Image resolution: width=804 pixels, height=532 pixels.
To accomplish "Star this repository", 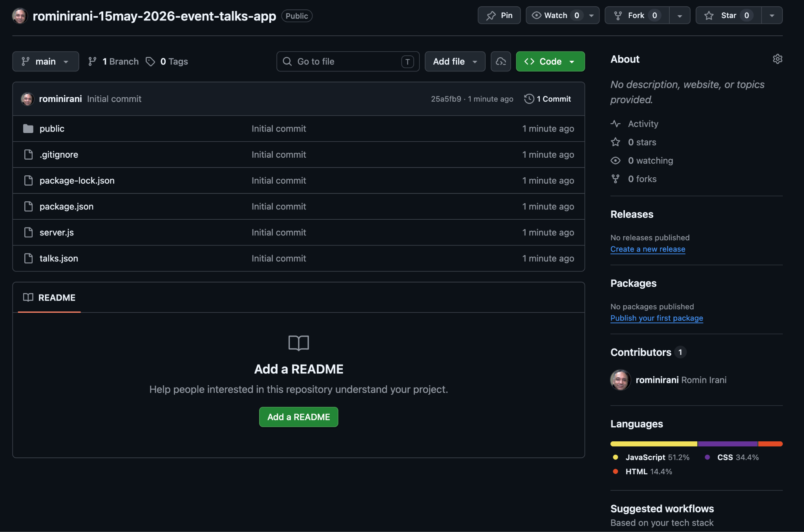I will 728,15.
